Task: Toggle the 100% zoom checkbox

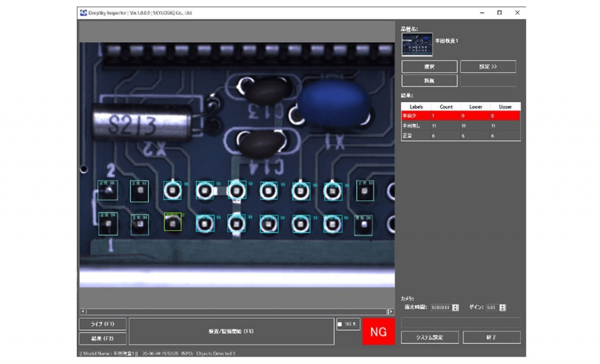Action: tap(340, 325)
